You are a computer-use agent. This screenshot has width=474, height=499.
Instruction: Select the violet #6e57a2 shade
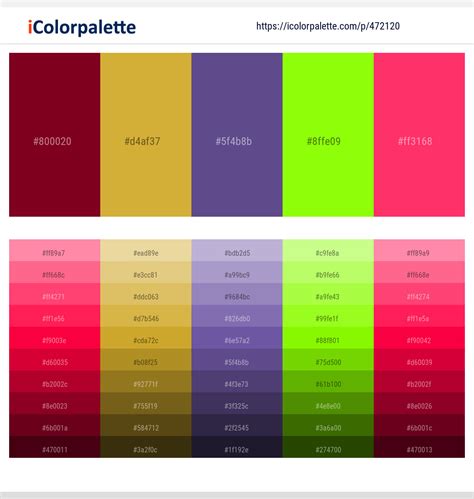pos(237,338)
